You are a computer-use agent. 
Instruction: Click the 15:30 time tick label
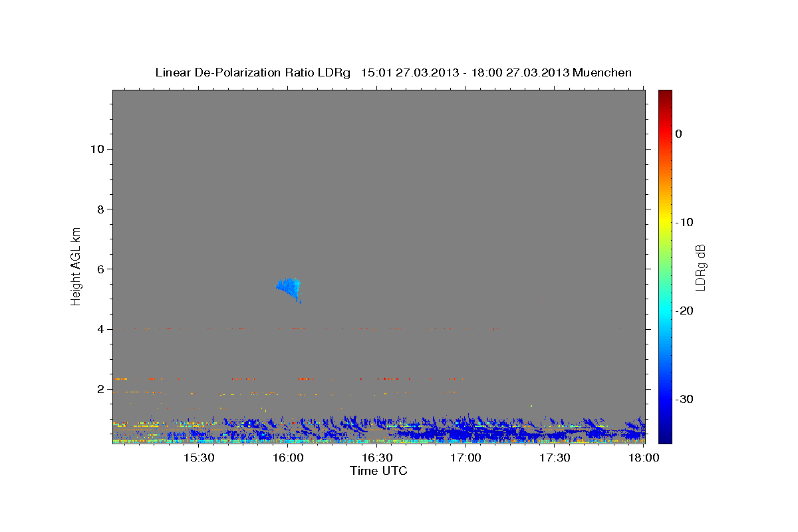pos(198,458)
